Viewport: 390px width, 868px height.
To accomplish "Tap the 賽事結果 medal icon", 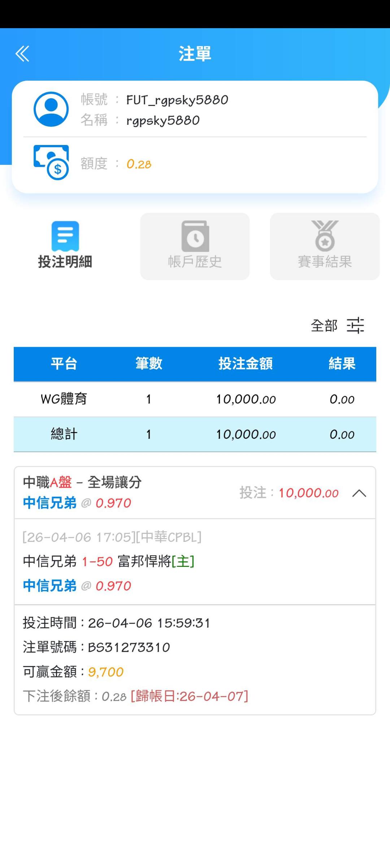I will click(325, 236).
